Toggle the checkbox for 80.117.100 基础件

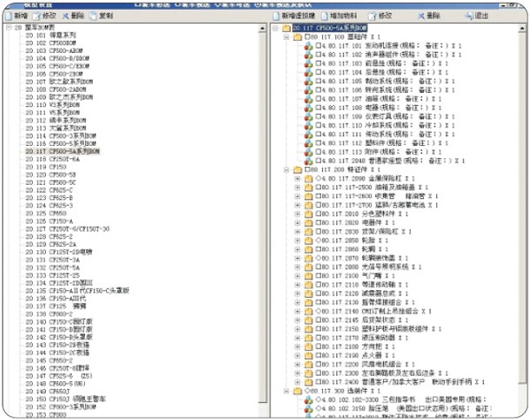[307, 36]
